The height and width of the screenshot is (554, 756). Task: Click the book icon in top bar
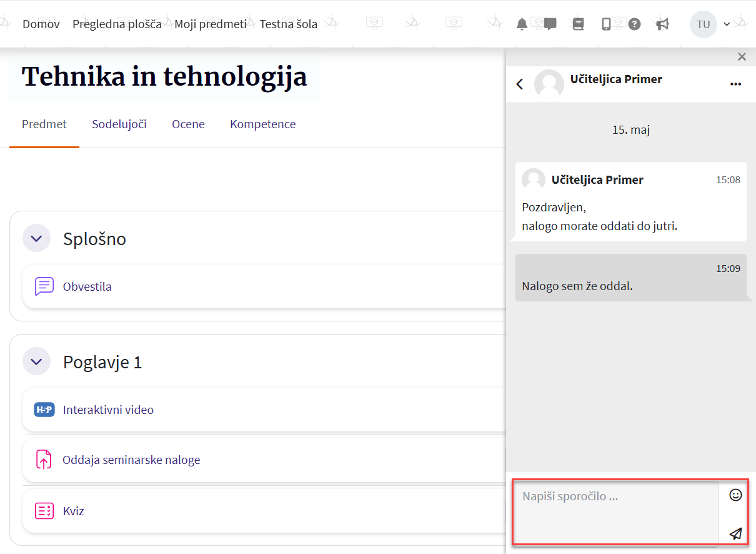click(x=578, y=24)
